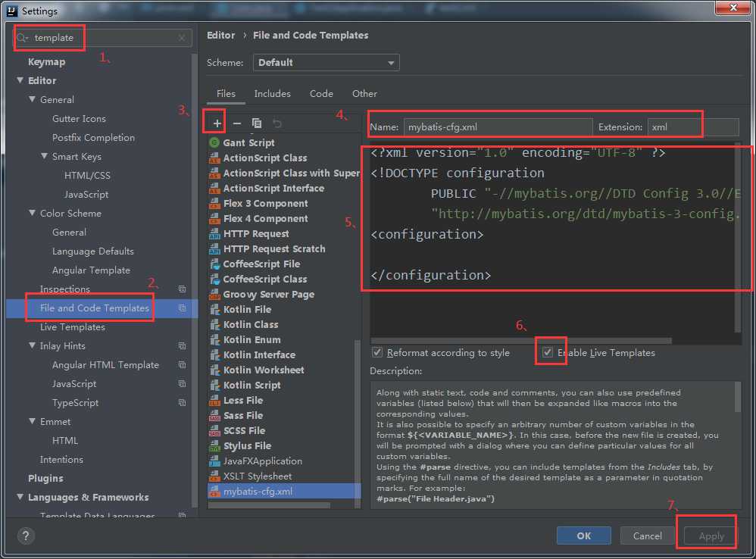This screenshot has width=756, height=559.
Task: Click the Extension input field
Action: click(693, 127)
